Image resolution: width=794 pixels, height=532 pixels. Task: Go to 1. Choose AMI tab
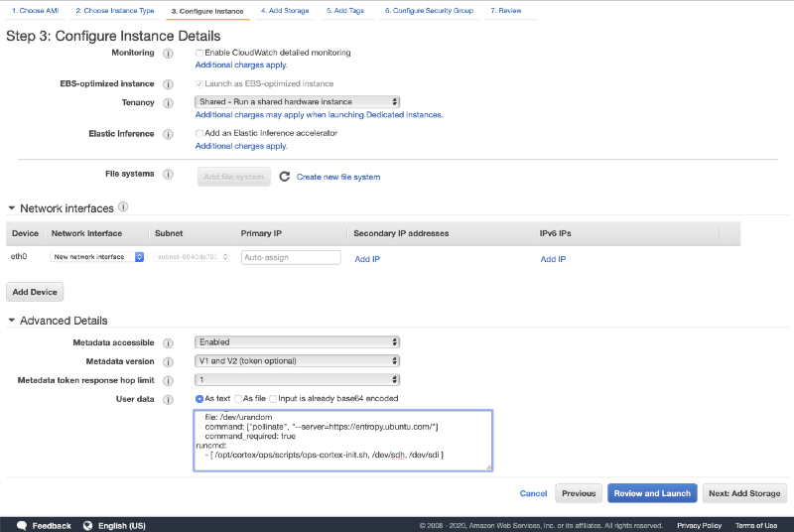point(36,11)
